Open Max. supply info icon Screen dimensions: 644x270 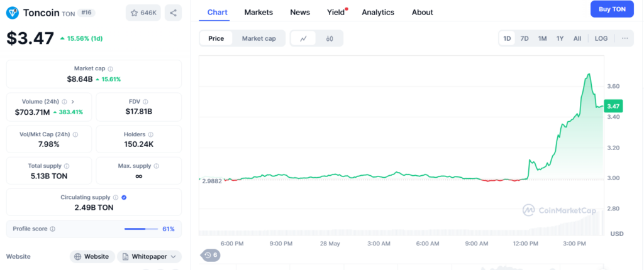(x=157, y=166)
